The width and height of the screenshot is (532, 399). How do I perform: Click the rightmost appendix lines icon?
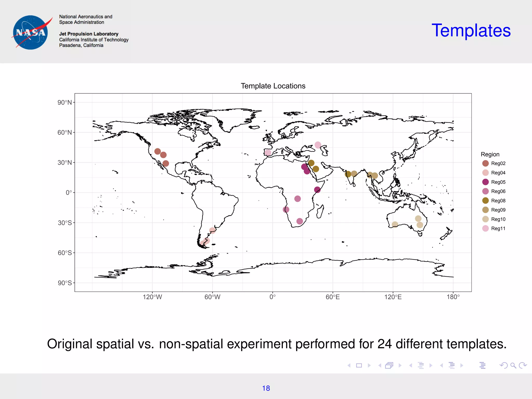point(482,365)
